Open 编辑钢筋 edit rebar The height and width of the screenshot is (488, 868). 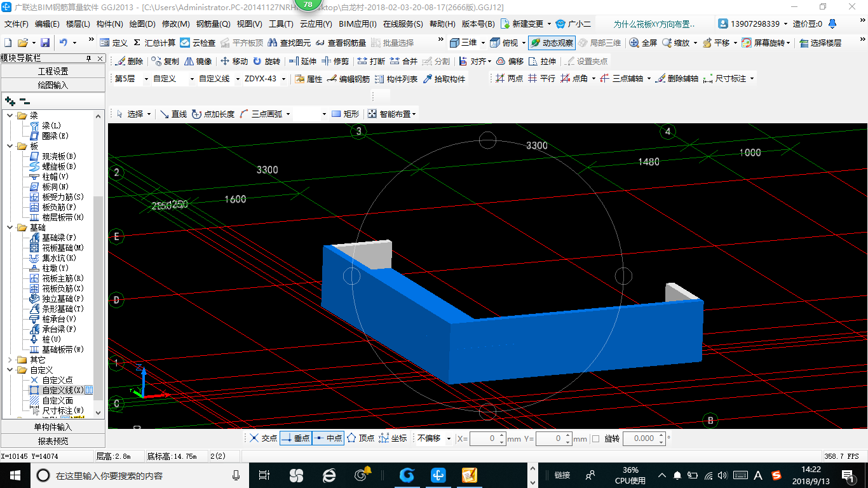point(348,79)
